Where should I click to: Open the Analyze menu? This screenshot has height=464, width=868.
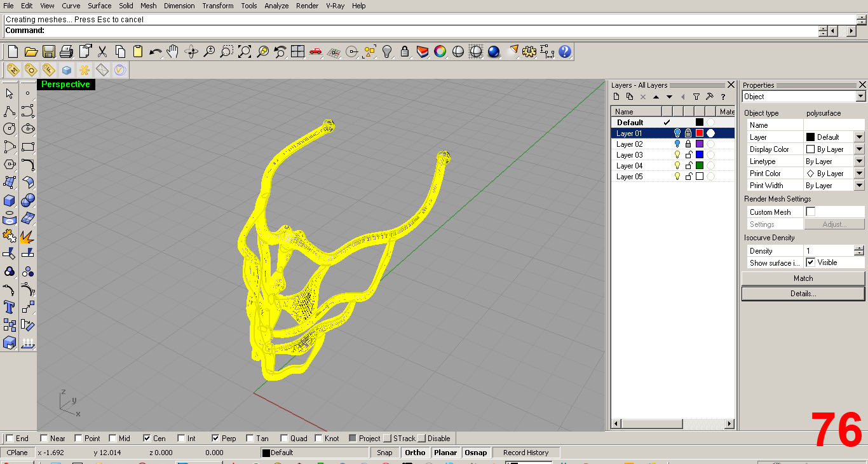[276, 6]
